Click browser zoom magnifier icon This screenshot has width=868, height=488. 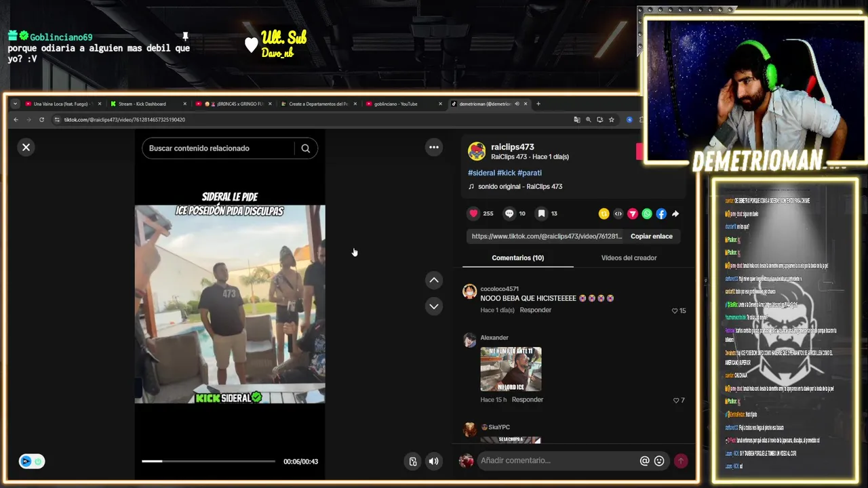(x=588, y=119)
